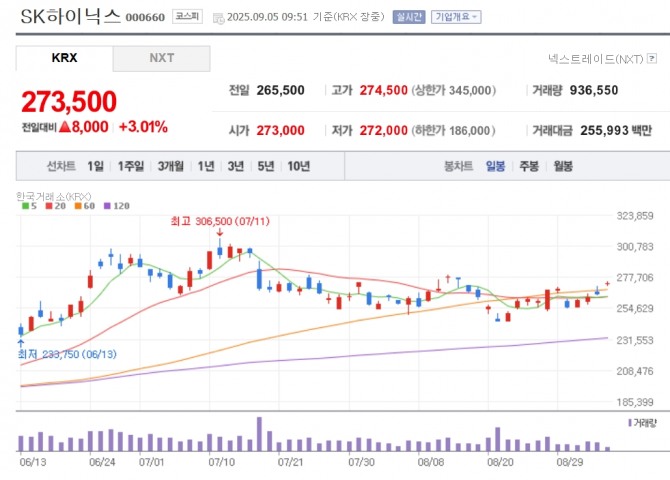The width and height of the screenshot is (670, 480).
Task: Click the 넥스트레이드(NXT) label text
Action: point(596,59)
